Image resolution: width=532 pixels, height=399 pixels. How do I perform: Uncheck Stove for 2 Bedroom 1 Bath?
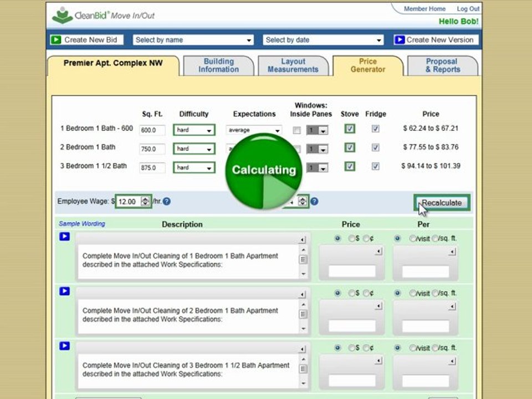(x=350, y=147)
